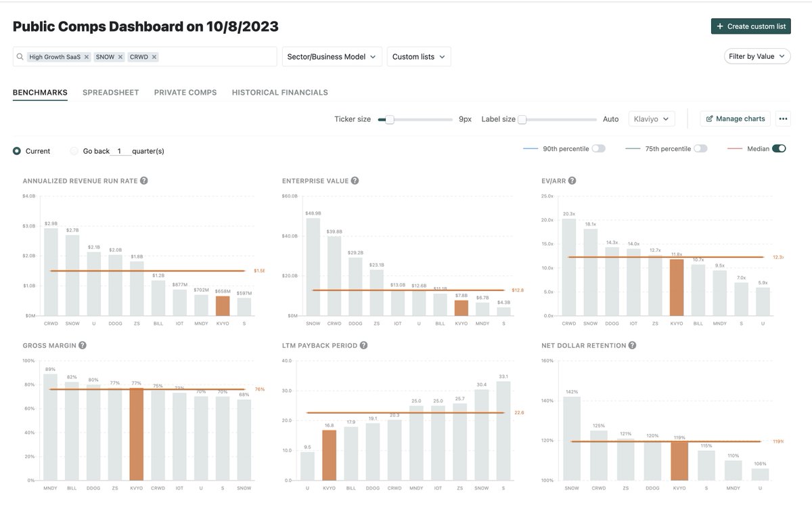Expand the Custom lists dropdown
Viewport: 812px width, 505px height.
pyautogui.click(x=418, y=56)
